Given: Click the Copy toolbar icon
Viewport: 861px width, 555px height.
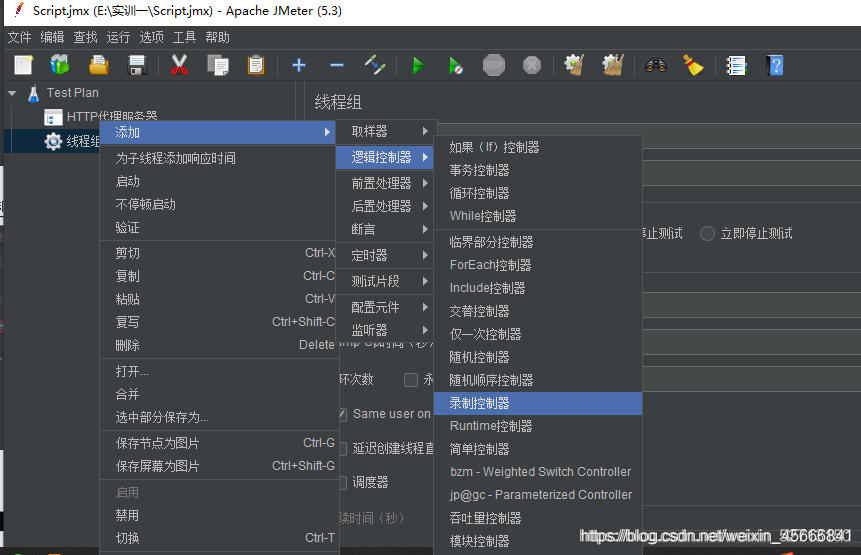Looking at the screenshot, I should (x=218, y=65).
